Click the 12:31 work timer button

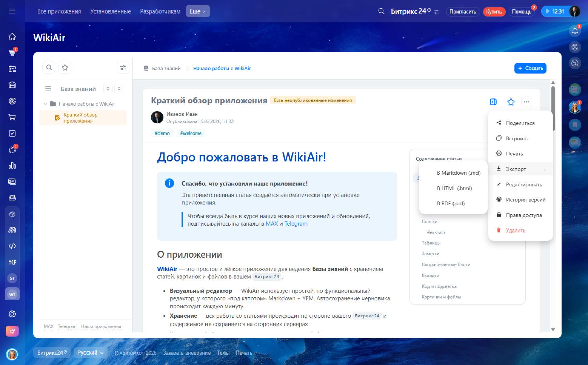click(x=555, y=11)
